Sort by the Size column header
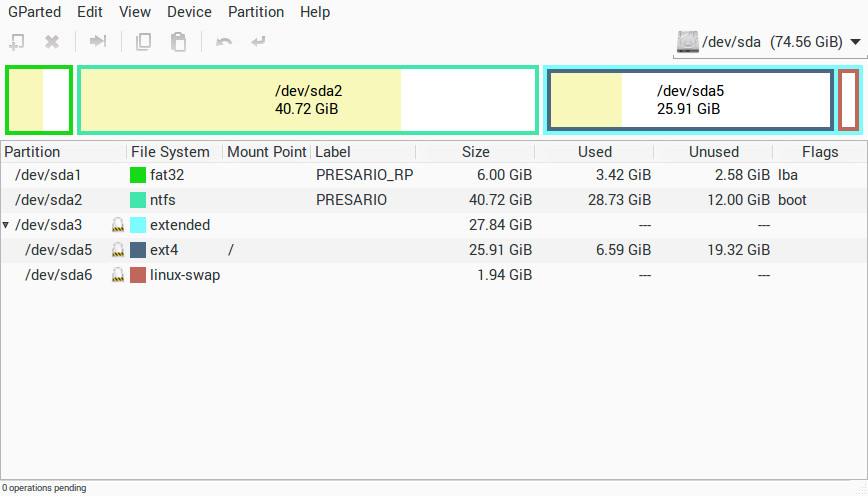868x496 pixels. pos(475,152)
